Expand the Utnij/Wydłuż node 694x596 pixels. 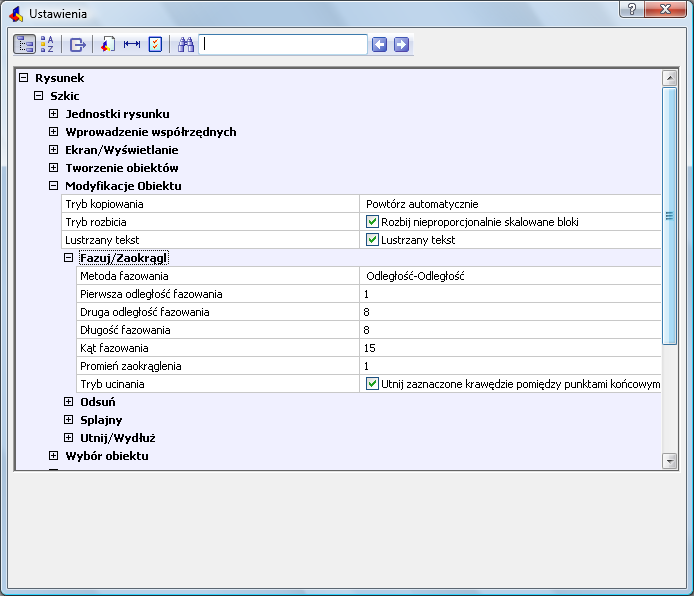[x=68, y=438]
